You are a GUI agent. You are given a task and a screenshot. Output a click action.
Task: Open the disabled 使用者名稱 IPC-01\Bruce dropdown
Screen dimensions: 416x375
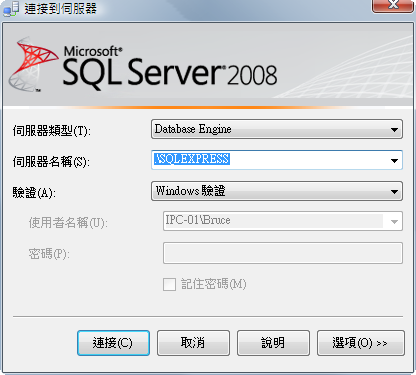283,221
